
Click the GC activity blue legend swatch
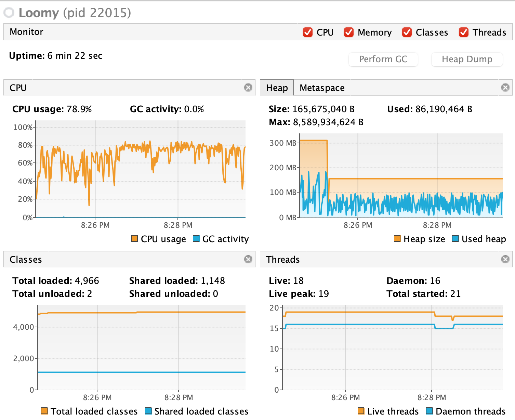pyautogui.click(x=196, y=238)
